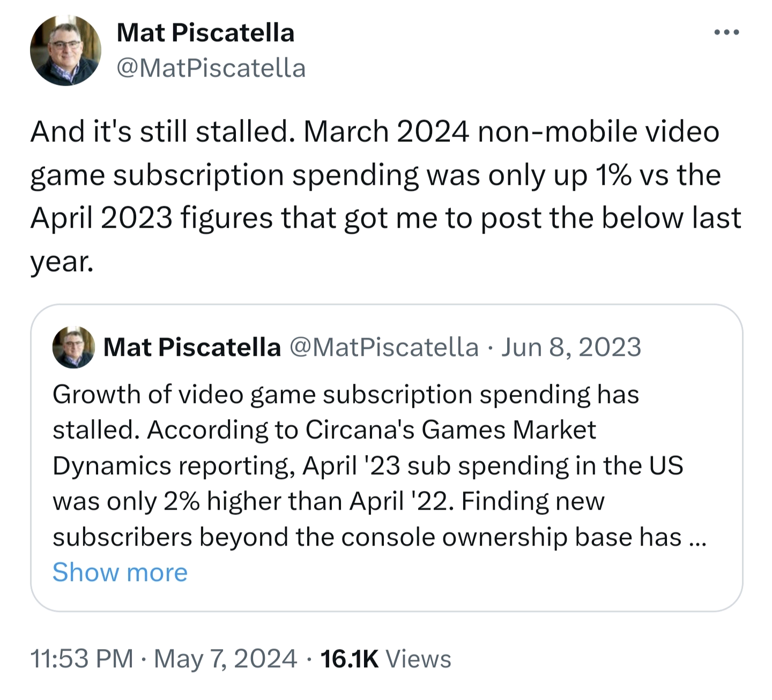Click "April '22" in the quoted post text
This screenshot has height=700, width=772.
[401, 502]
